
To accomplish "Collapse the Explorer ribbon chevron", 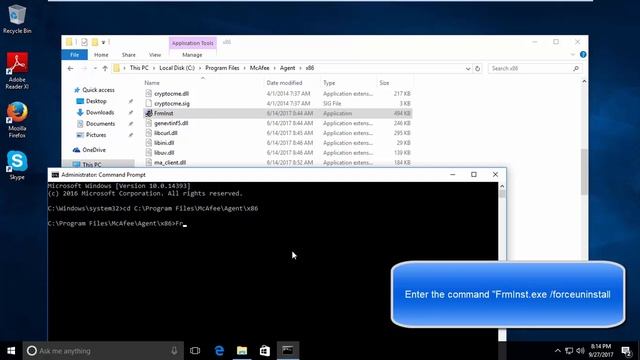I will coord(572,54).
